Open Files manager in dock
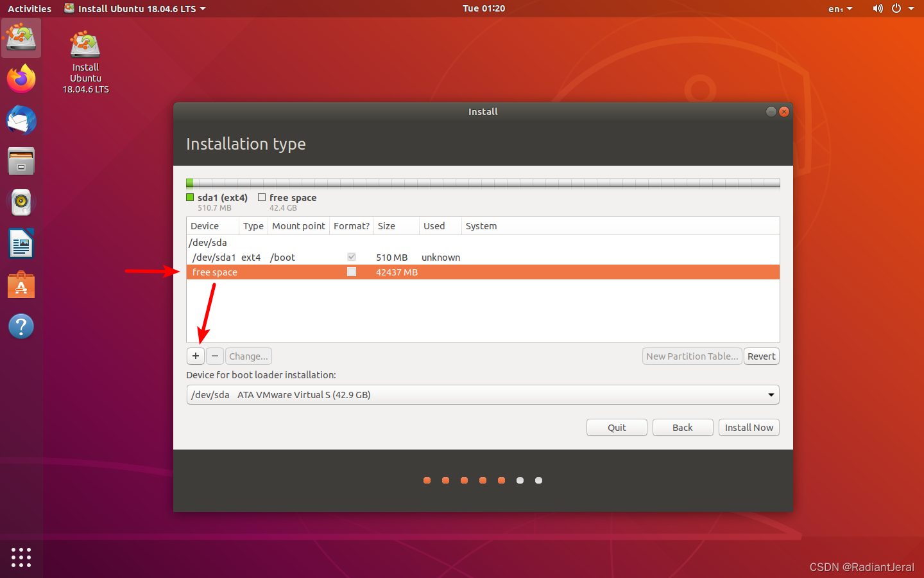The height and width of the screenshot is (578, 924). tap(21, 161)
